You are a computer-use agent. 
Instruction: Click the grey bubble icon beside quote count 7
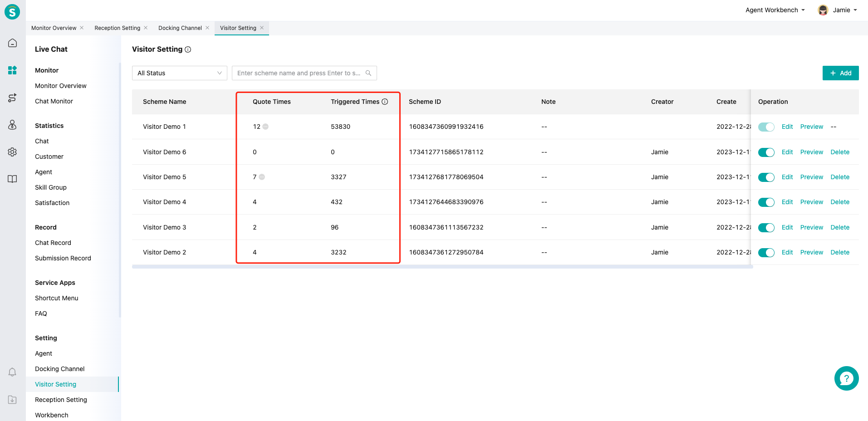pyautogui.click(x=262, y=177)
